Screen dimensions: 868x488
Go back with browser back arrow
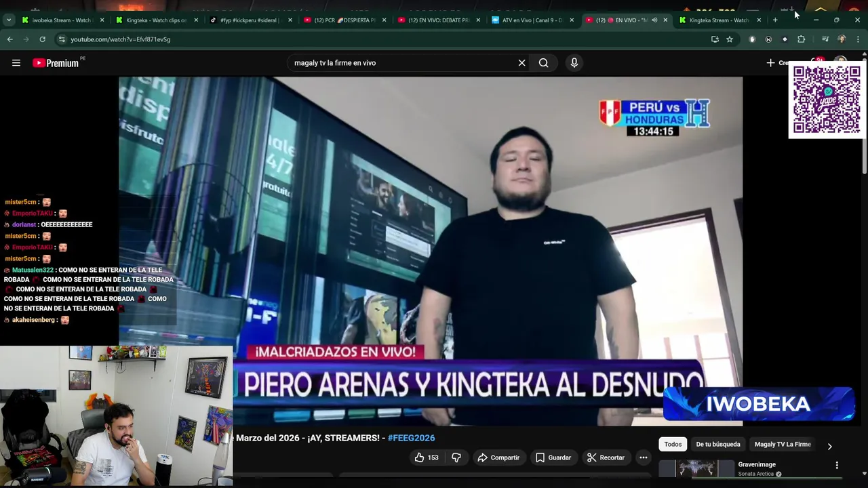point(9,39)
